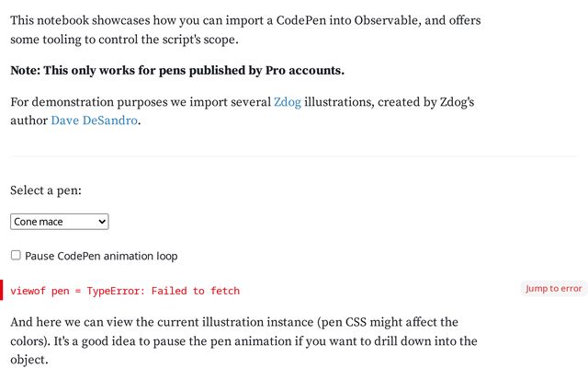Open the Cone mace pen dropdown

coord(60,222)
